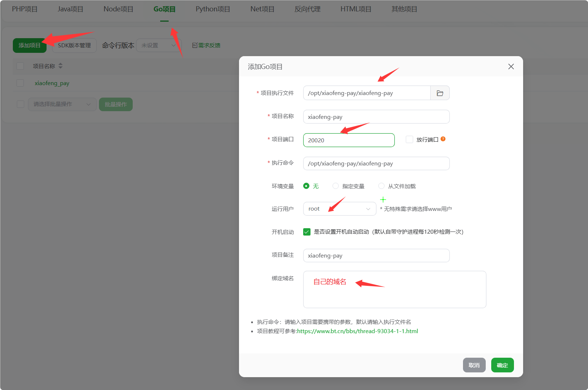The height and width of the screenshot is (390, 588).
Task: Close the 添加Go项目 dialog
Action: pyautogui.click(x=511, y=66)
